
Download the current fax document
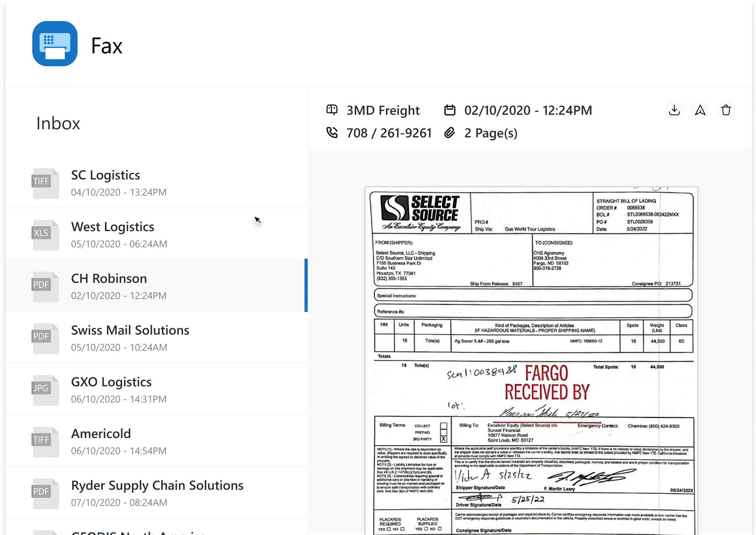(674, 110)
